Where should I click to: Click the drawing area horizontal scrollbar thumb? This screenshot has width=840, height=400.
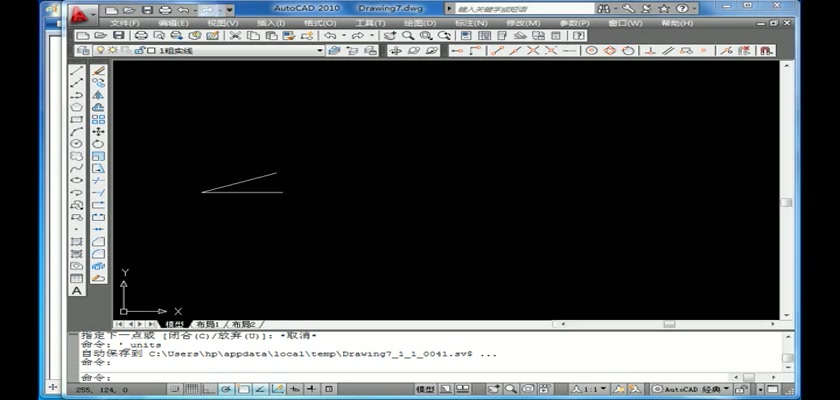(x=669, y=324)
